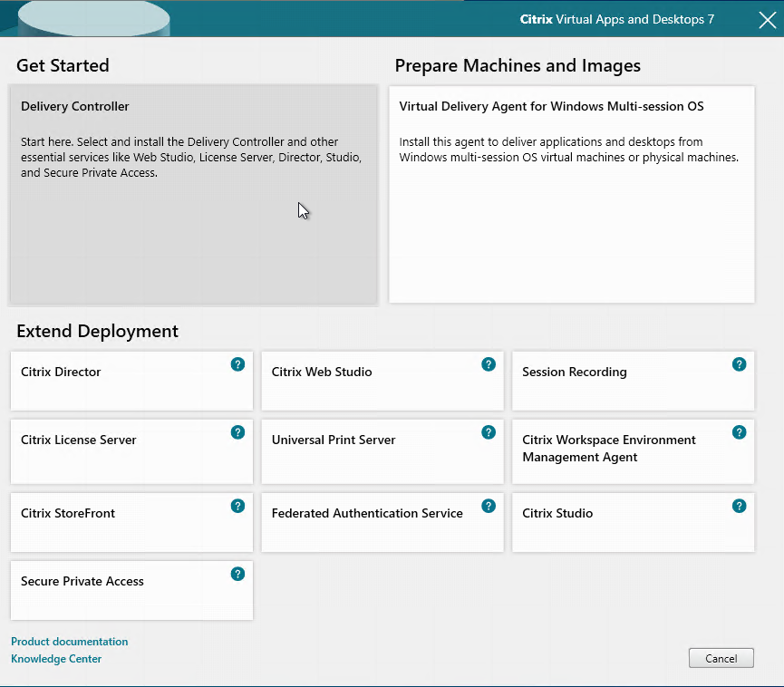
Task: Show Federated Authentication Service help info
Action: 489,506
